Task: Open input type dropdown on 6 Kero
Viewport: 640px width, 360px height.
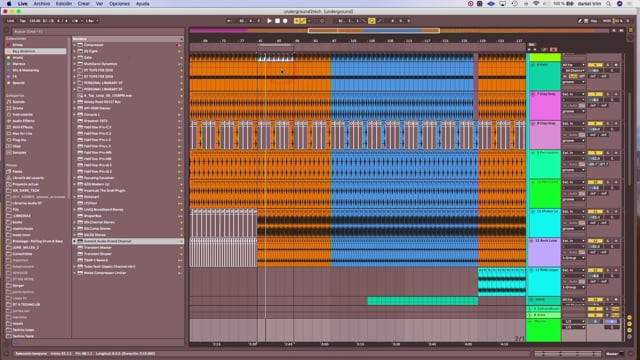Action: [574, 65]
